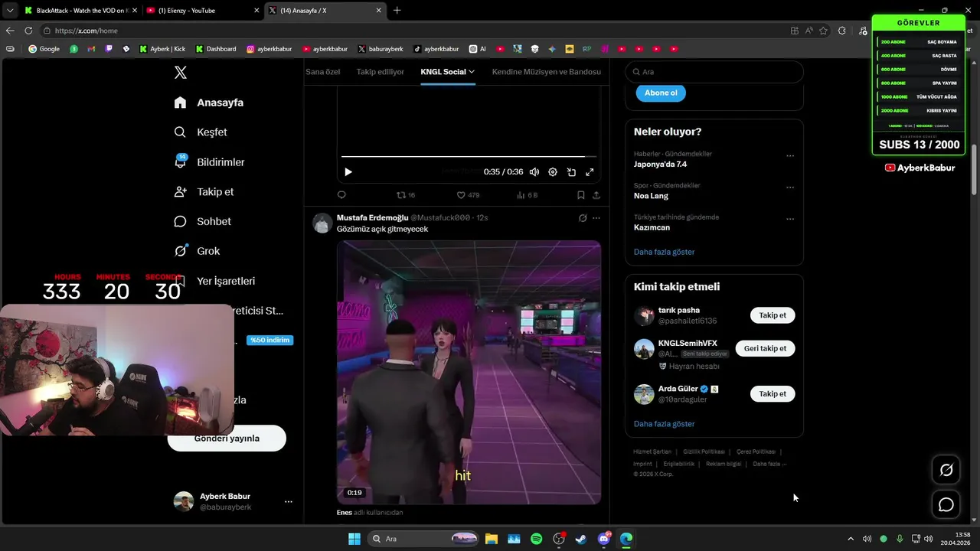Viewport: 980px width, 551px height.
Task: Go back in browser
Action: (10, 31)
